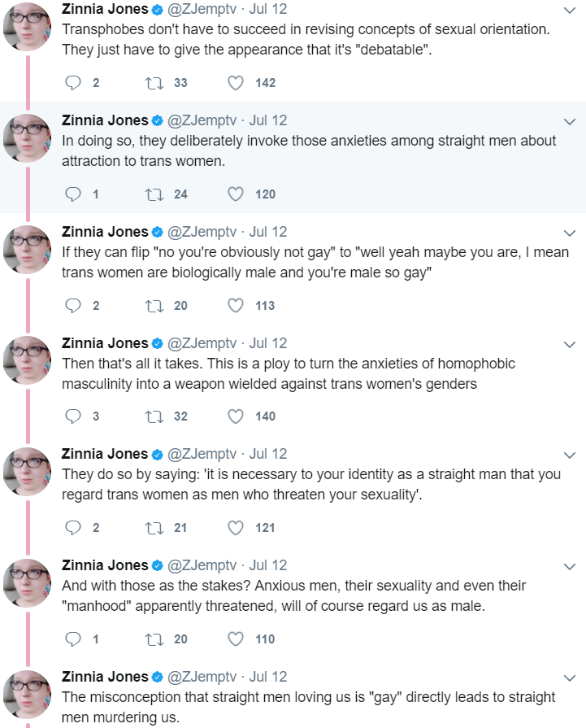The height and width of the screenshot is (728, 586).
Task: Open the @ZJemptv handle on the first tweet
Action: click(202, 9)
